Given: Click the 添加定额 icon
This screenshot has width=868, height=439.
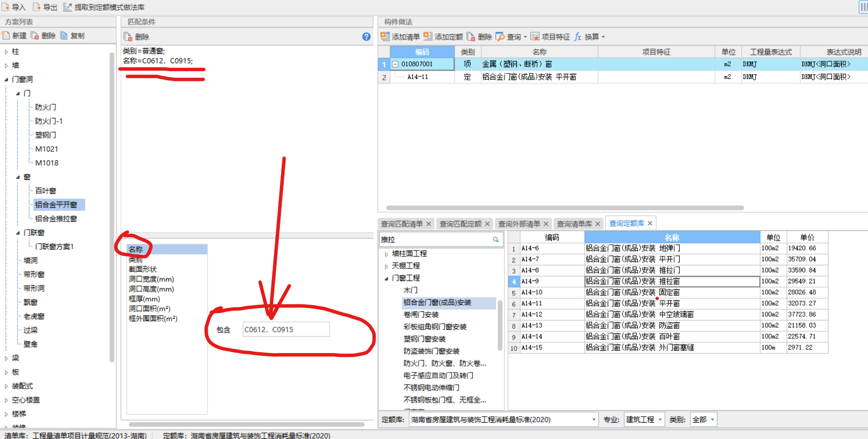Looking at the screenshot, I should tap(428, 36).
